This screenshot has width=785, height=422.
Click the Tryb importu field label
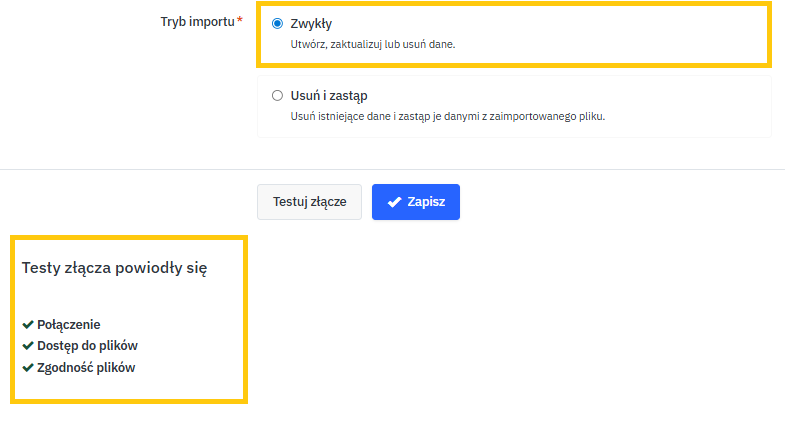pos(196,21)
